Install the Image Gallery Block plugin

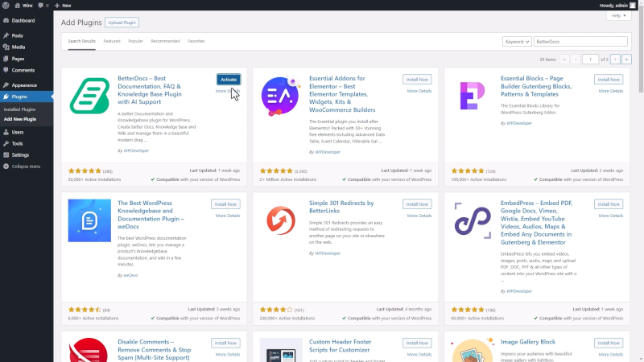point(609,343)
